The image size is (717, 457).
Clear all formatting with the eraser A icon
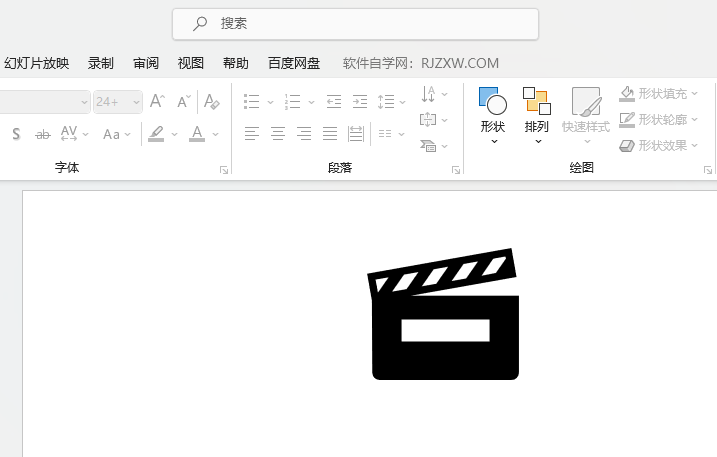(211, 101)
